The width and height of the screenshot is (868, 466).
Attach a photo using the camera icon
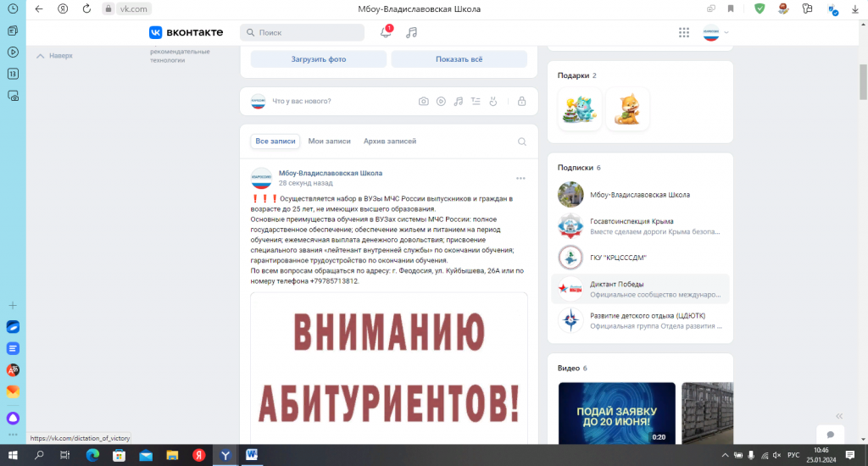pos(423,102)
